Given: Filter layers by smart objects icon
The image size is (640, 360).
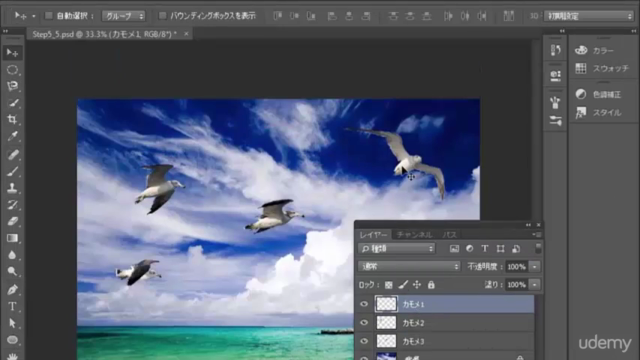Looking at the screenshot, I should click(516, 249).
